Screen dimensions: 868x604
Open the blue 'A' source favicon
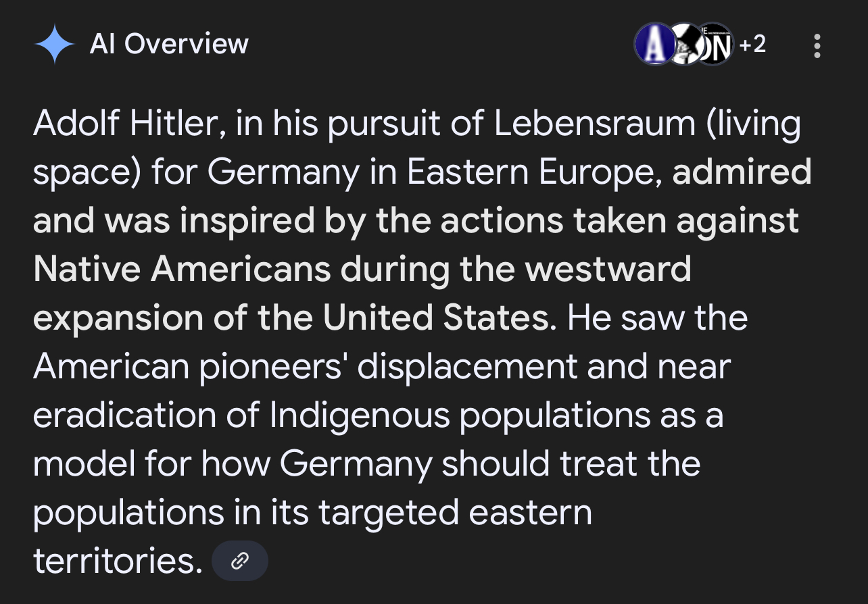(x=652, y=45)
